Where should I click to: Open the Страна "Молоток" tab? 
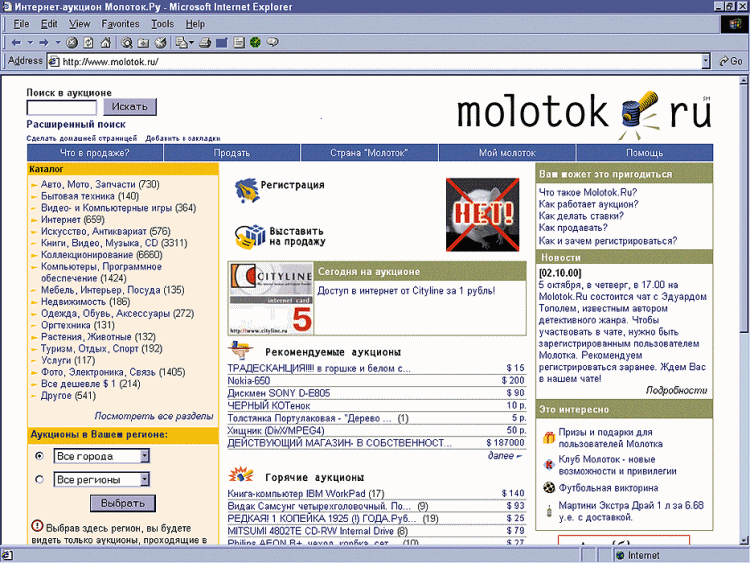coord(369,153)
